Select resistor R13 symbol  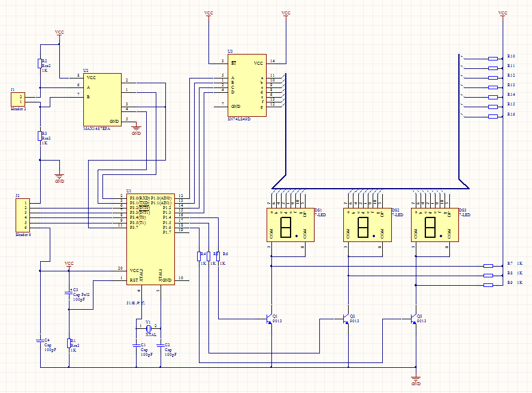click(x=493, y=87)
